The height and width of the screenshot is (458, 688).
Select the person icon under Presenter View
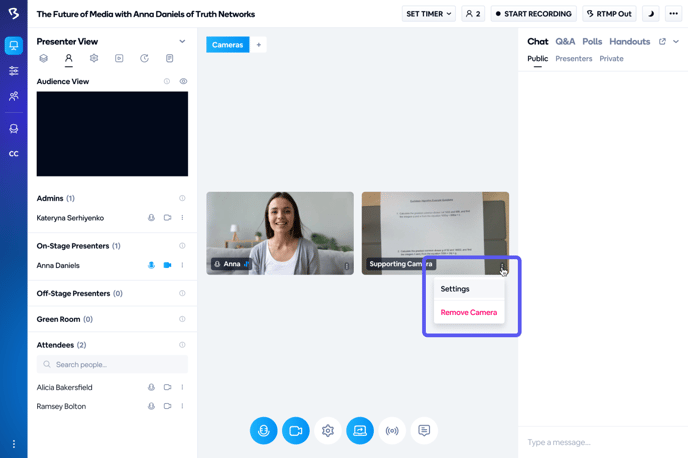[x=68, y=58]
